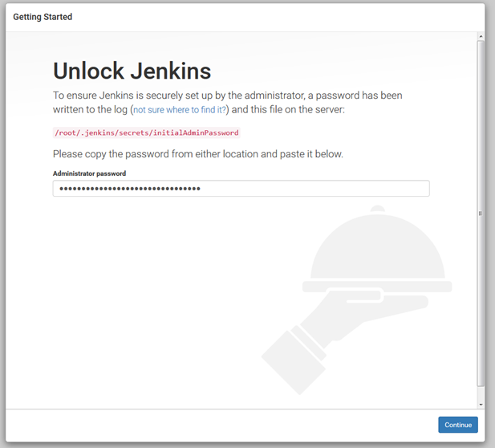Click the "Unlock Jenkins" heading
The image size is (495, 448).
tap(132, 71)
